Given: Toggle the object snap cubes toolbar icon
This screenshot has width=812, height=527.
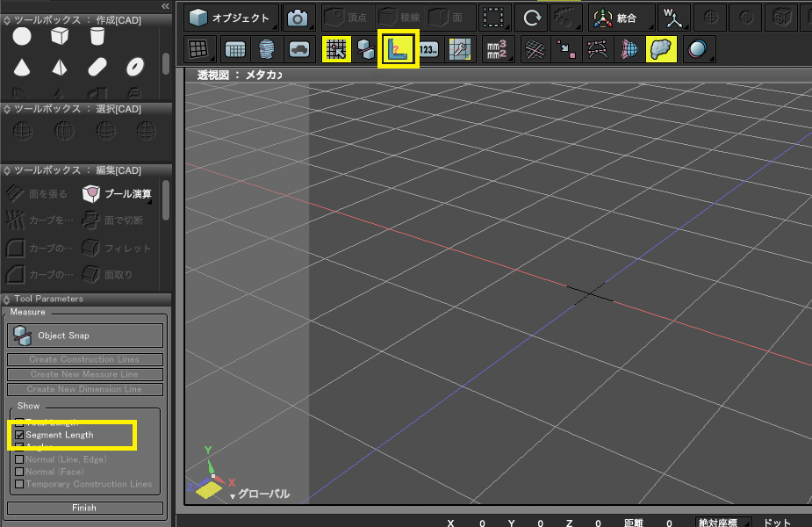Looking at the screenshot, I should [366, 49].
